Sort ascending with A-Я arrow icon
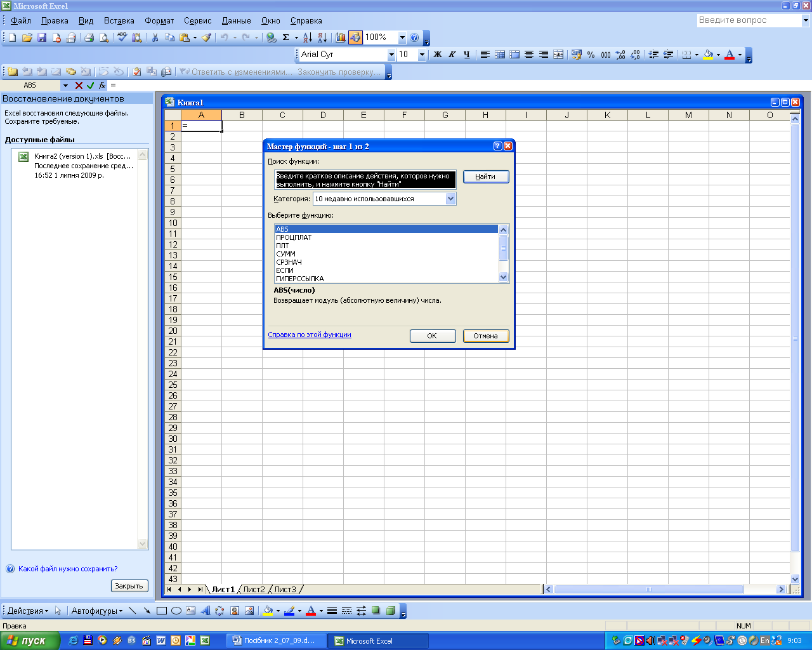812x650 pixels. click(x=307, y=37)
